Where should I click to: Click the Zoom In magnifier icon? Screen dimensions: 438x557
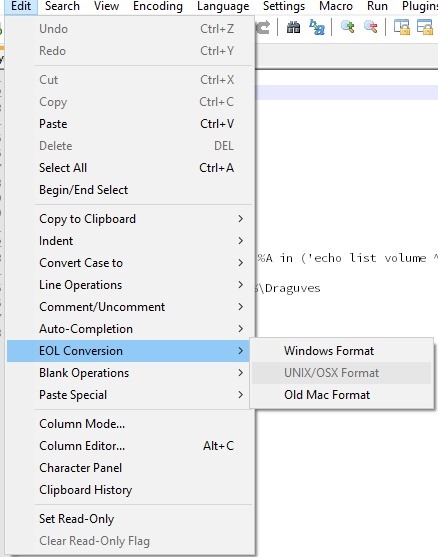[x=347, y=27]
